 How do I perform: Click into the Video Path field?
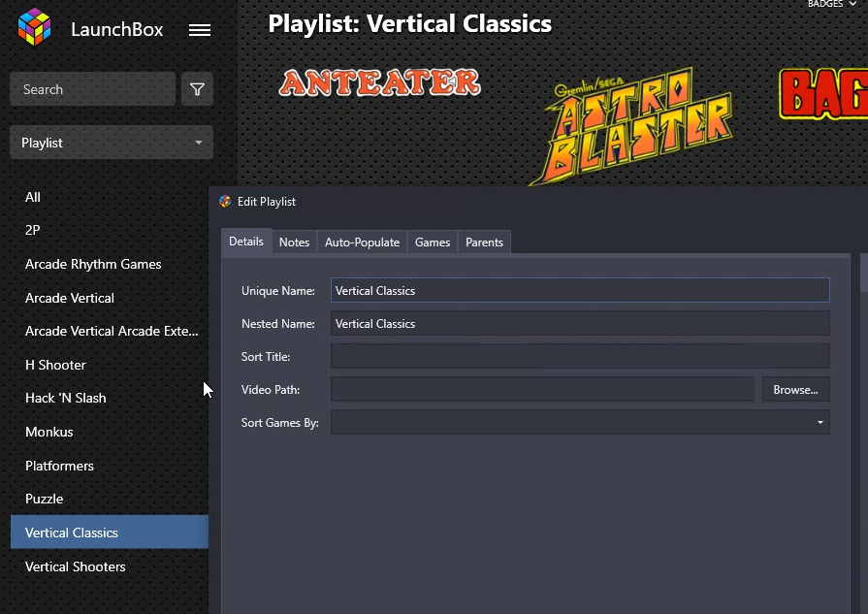(542, 390)
